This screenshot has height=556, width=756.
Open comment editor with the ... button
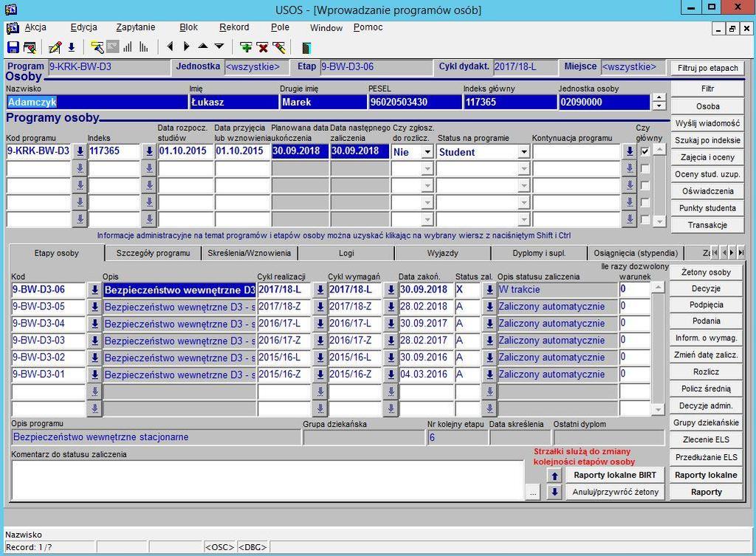[x=532, y=492]
